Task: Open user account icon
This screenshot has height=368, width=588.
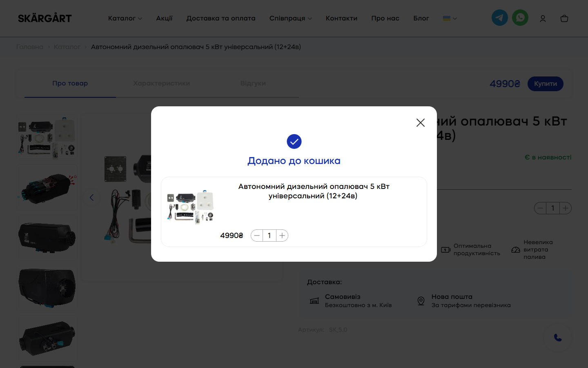Action: pyautogui.click(x=543, y=18)
